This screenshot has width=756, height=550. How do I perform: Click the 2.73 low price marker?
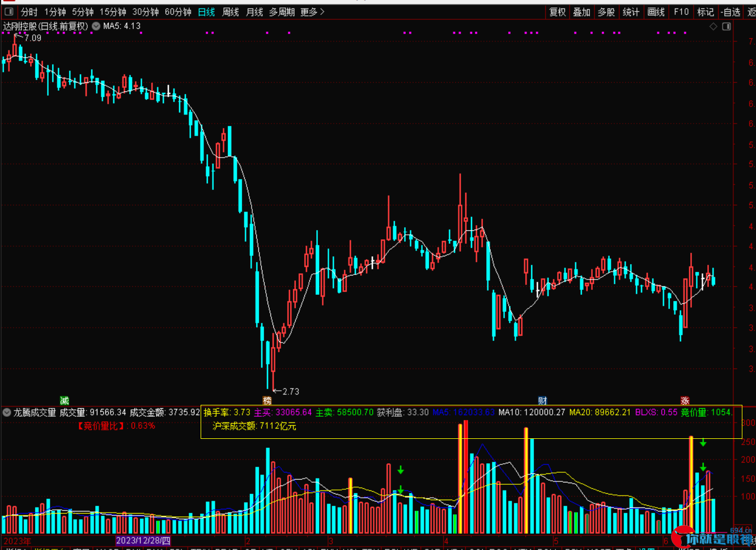click(290, 391)
